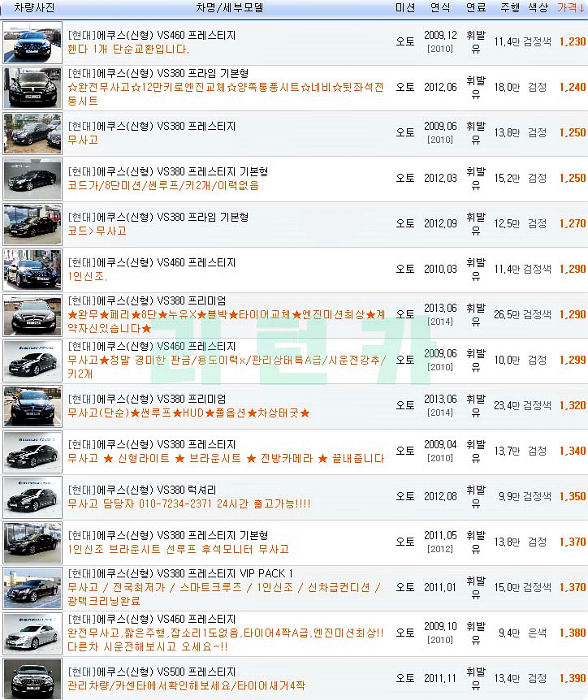Open the VS380 프레스티지 VIP PACK 1 title
588x700 pixels.
click(180, 573)
